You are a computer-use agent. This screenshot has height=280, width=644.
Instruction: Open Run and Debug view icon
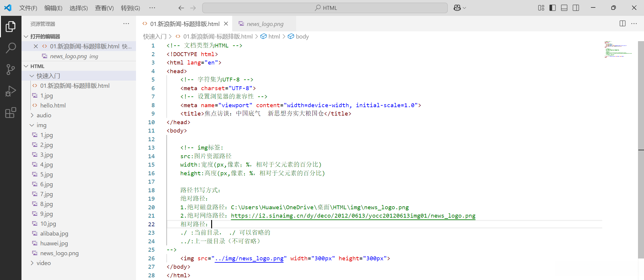(11, 91)
